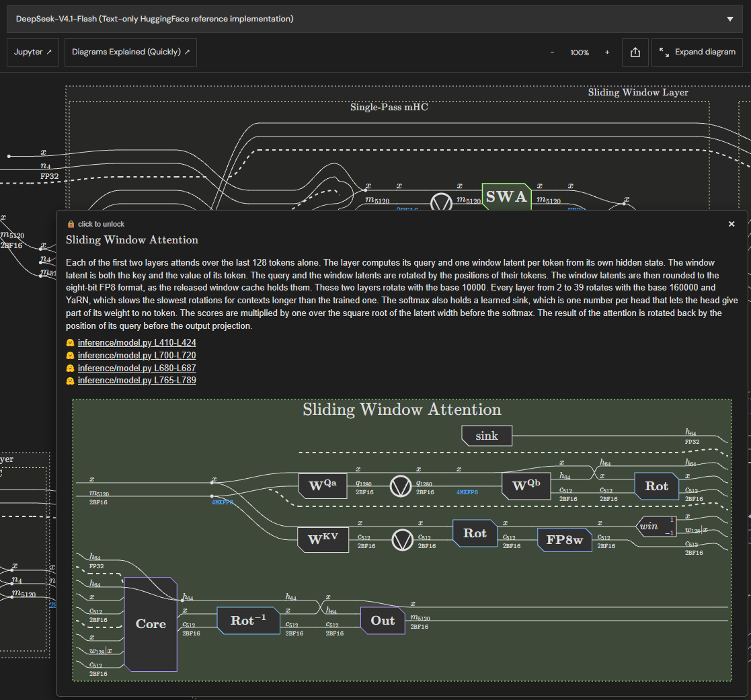Image resolution: width=751 pixels, height=700 pixels.
Task: Zoom in with the plus button
Action: coord(607,52)
